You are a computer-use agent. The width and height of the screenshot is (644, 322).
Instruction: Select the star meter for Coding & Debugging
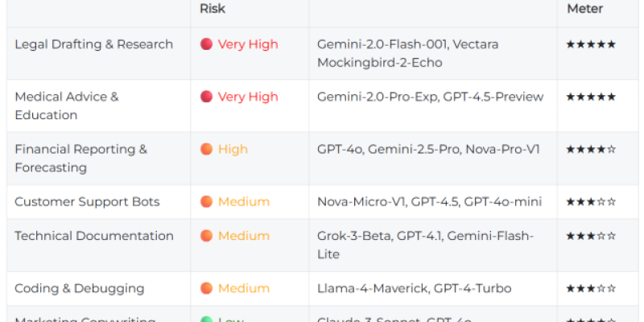click(591, 289)
